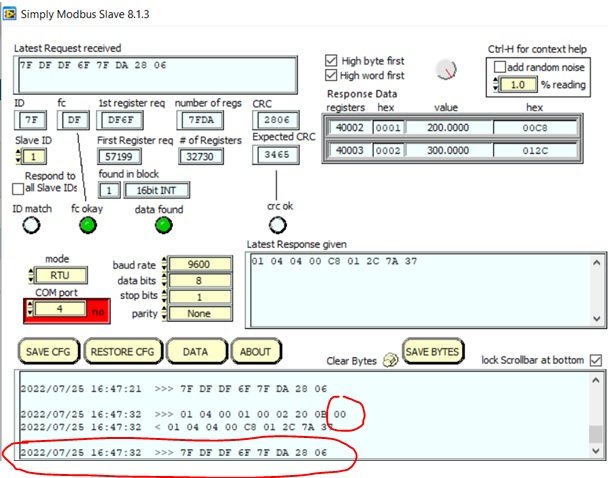Toggle High word first checkbox
Screen dimensions: 608x478
(x=331, y=75)
